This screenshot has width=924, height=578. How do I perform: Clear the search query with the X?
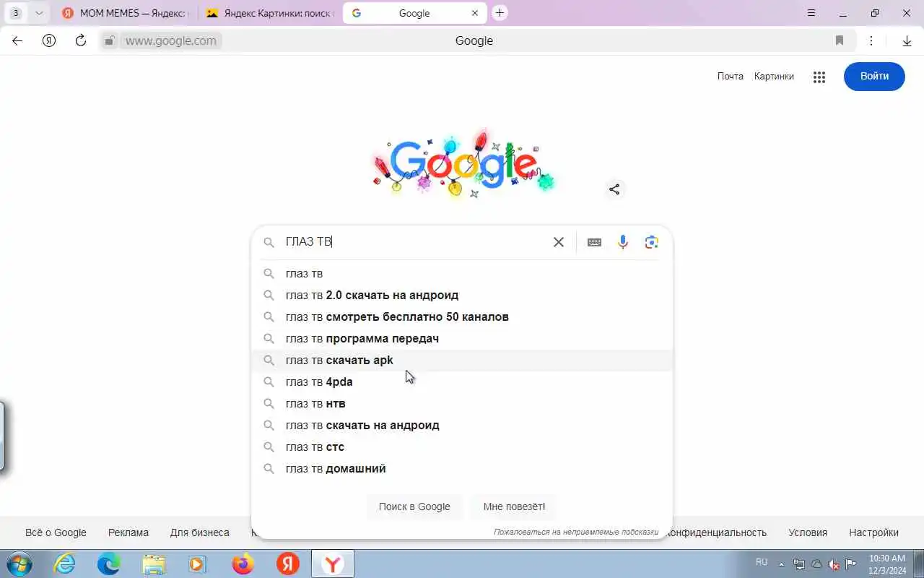[558, 242]
